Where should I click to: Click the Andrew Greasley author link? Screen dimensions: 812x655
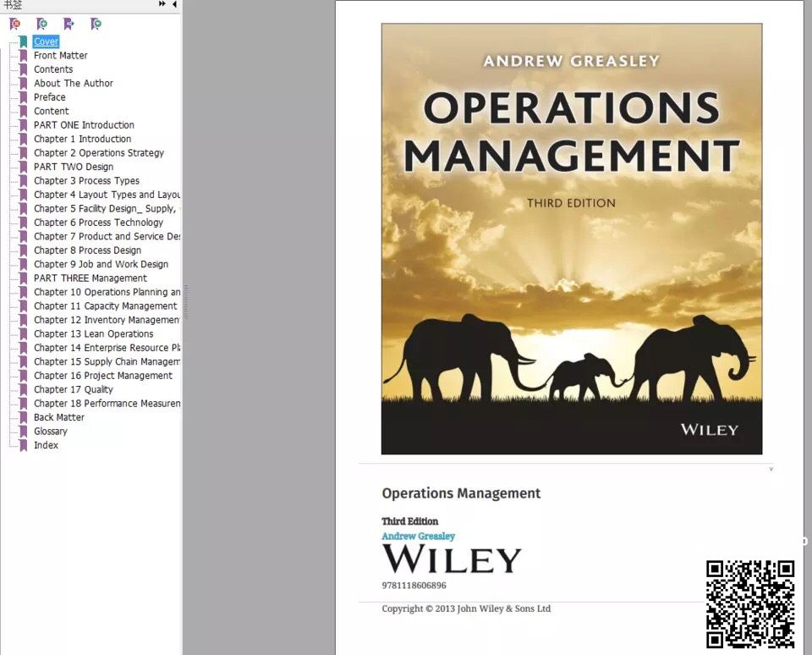click(x=418, y=537)
